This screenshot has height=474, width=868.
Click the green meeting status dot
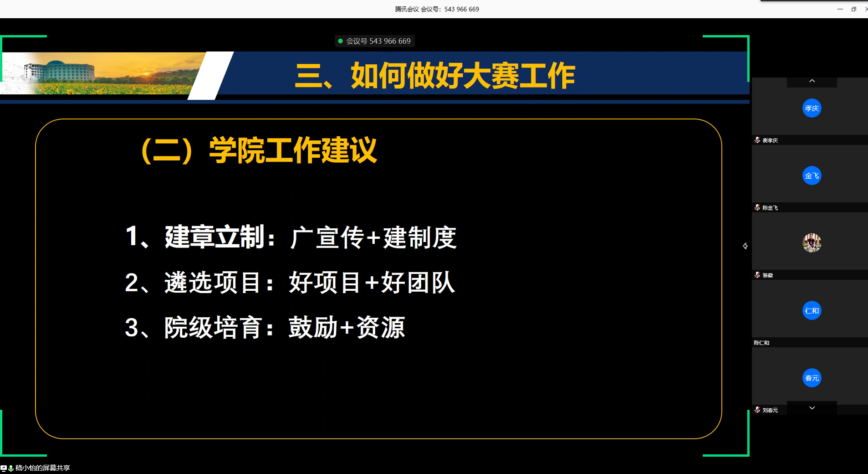point(340,41)
